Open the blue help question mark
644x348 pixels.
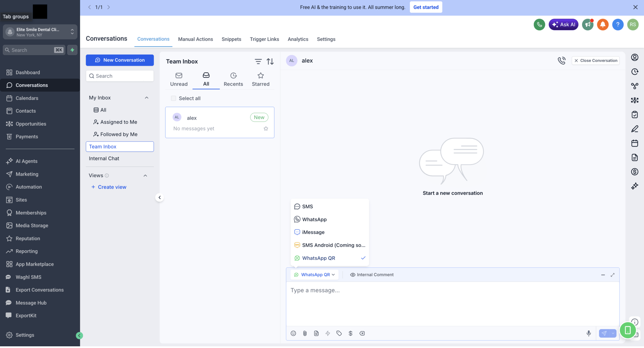click(x=618, y=24)
